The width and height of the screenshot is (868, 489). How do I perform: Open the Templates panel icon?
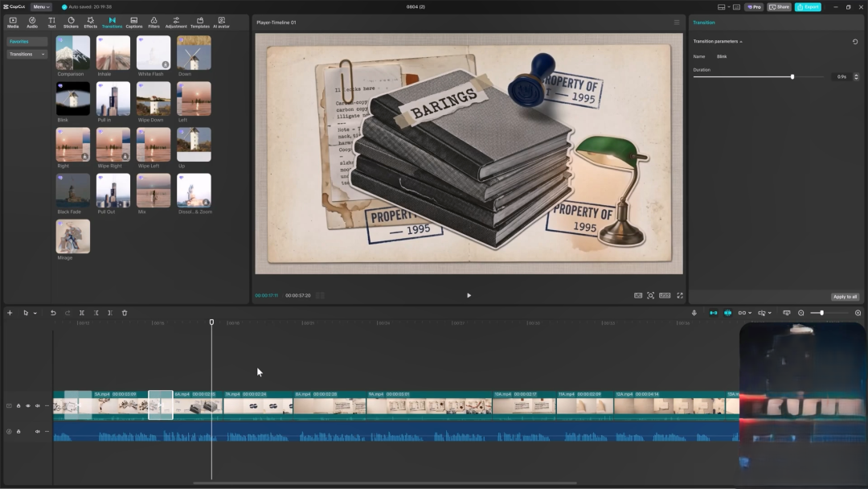coord(200,23)
